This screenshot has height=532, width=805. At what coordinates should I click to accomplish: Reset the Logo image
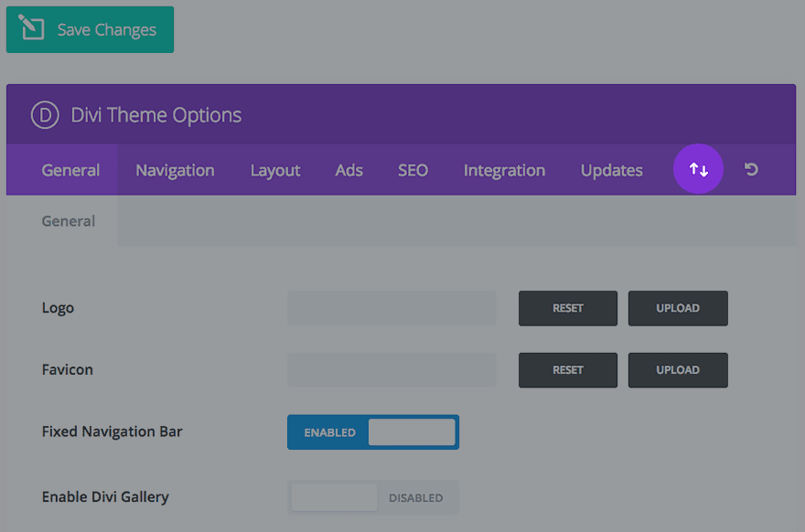(567, 308)
